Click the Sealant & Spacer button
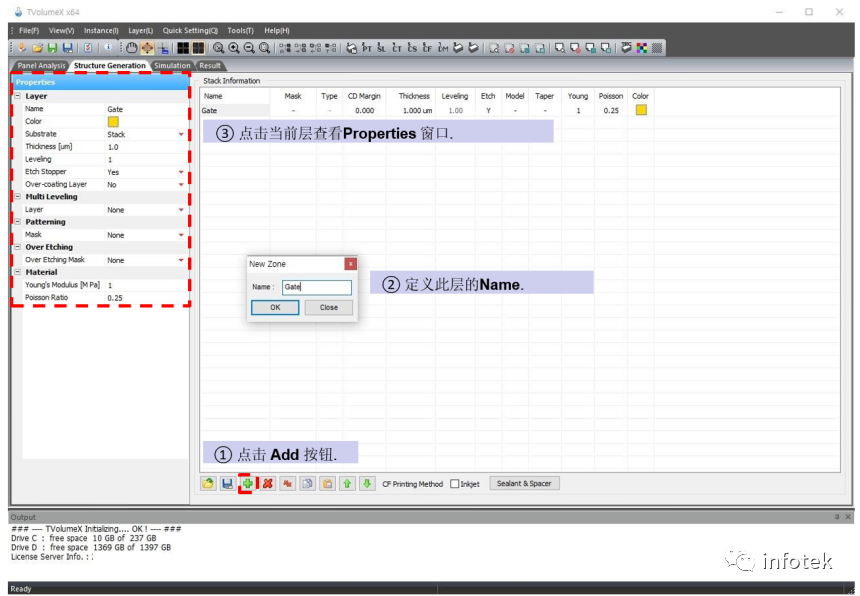Viewport: 860px width, 596px height. 524,484
